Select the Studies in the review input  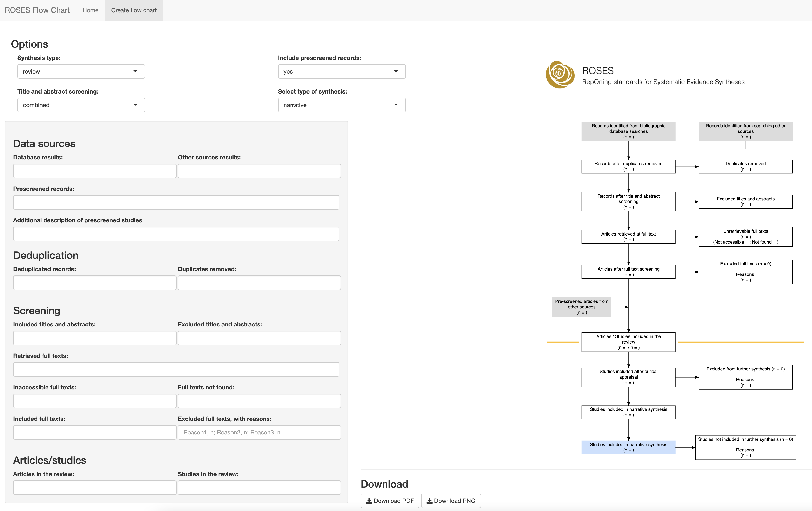259,488
